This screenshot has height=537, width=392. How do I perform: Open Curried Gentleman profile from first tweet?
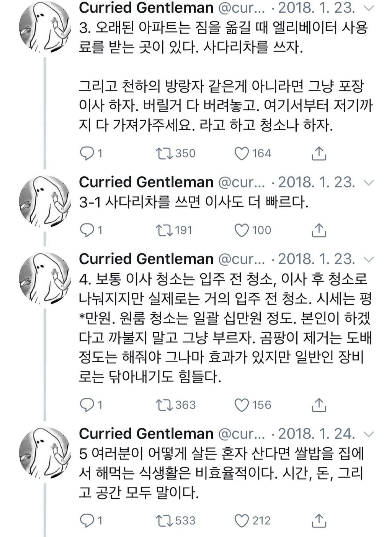click(x=146, y=8)
